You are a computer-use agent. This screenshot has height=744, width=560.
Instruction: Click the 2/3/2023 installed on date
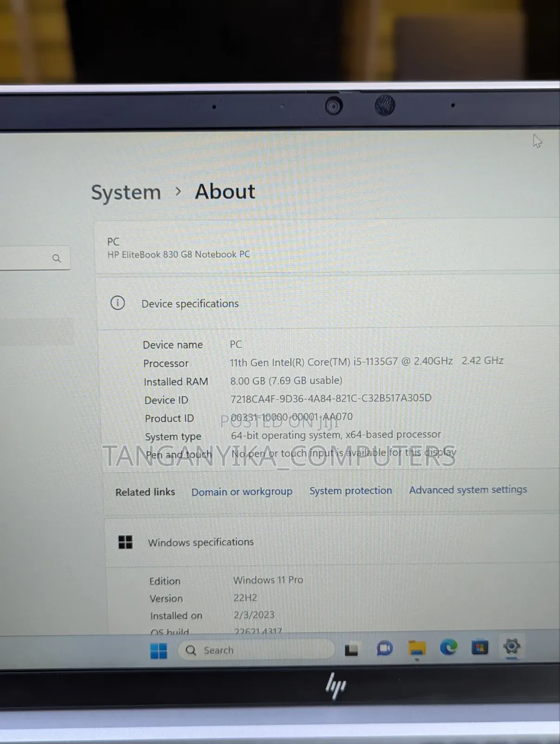pos(254,615)
